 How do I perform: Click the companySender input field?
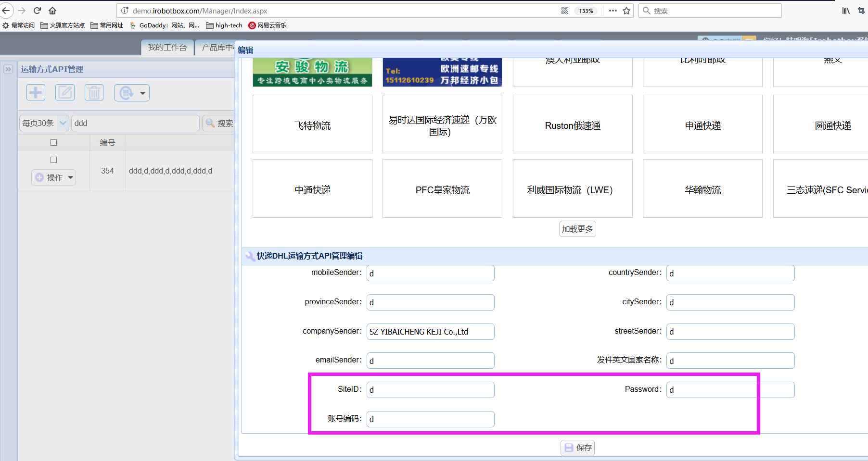point(430,332)
